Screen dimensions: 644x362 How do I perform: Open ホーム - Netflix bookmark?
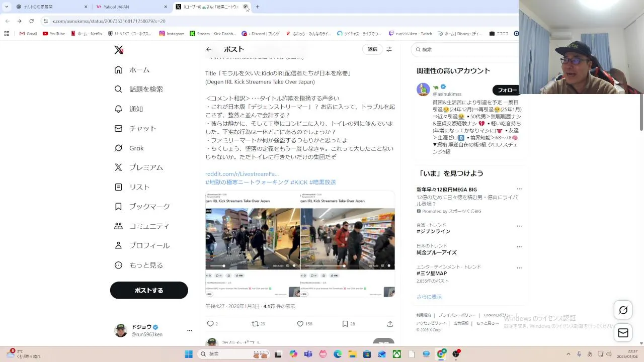(87, 34)
